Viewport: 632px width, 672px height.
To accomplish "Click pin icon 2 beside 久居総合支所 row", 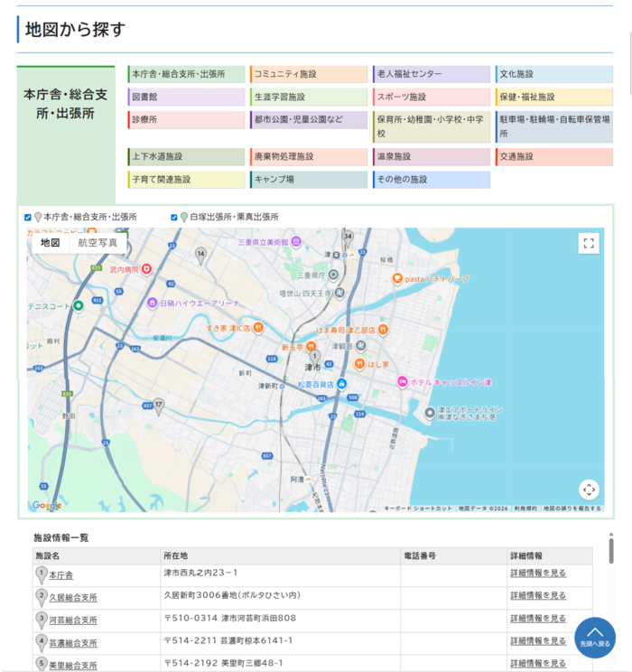I will pyautogui.click(x=42, y=598).
